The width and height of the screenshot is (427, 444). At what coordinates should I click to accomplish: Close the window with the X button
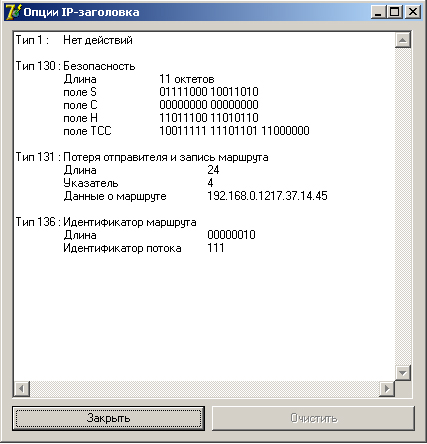pyautogui.click(x=413, y=12)
